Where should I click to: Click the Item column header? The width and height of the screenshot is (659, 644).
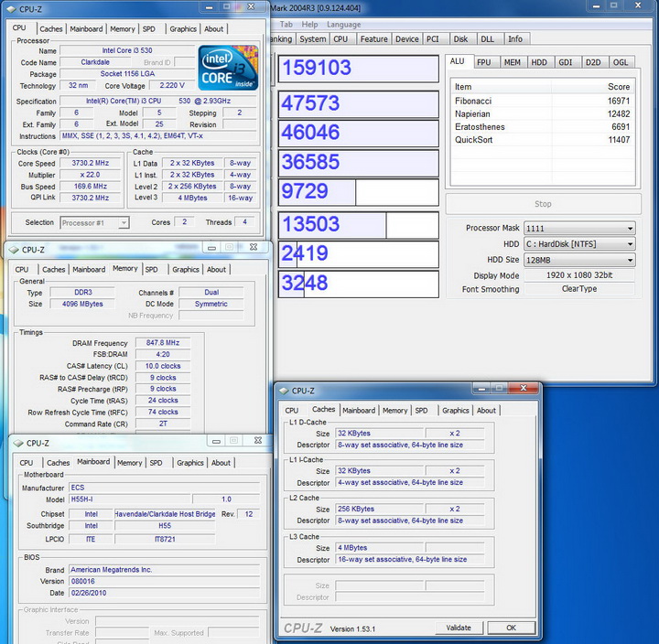[x=501, y=87]
